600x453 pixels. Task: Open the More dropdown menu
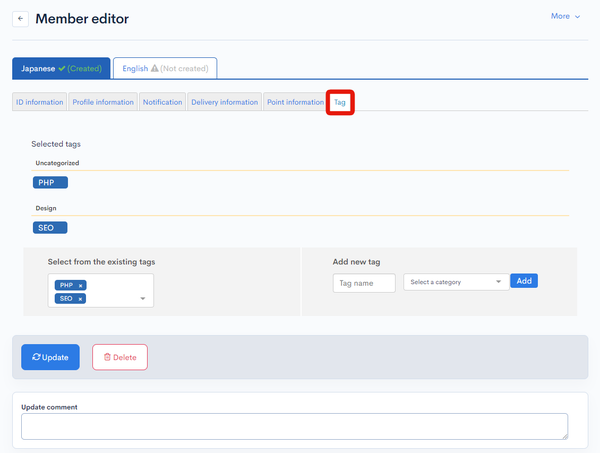tap(565, 16)
